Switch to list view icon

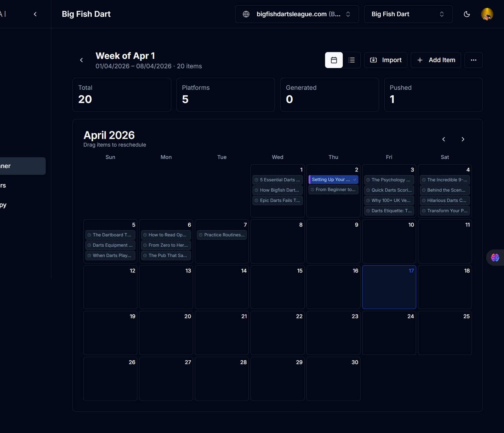coord(352,60)
